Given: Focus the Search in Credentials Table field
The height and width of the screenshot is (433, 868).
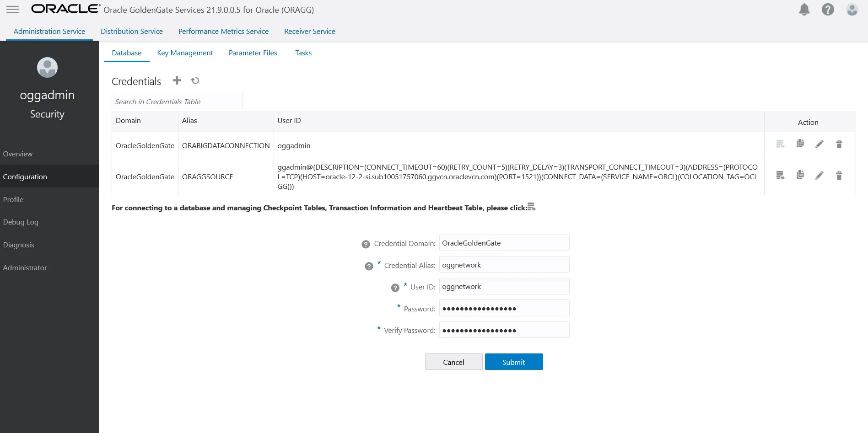Looking at the screenshot, I should point(177,102).
